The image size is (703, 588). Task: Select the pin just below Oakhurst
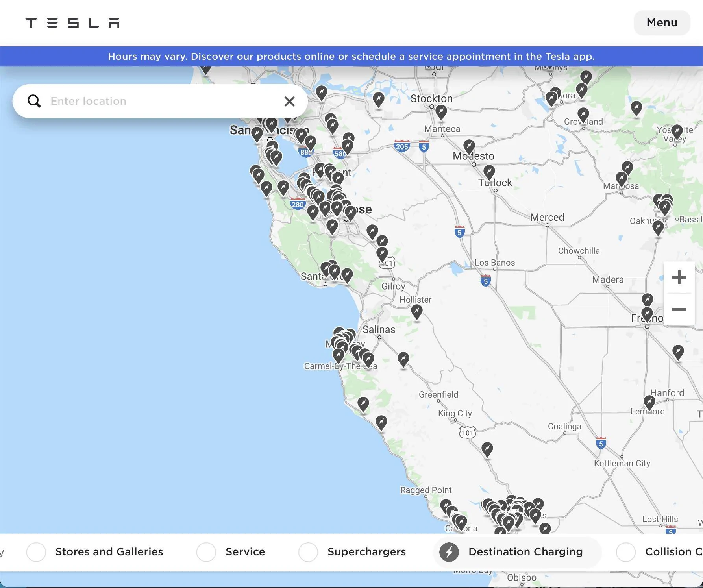pyautogui.click(x=658, y=228)
